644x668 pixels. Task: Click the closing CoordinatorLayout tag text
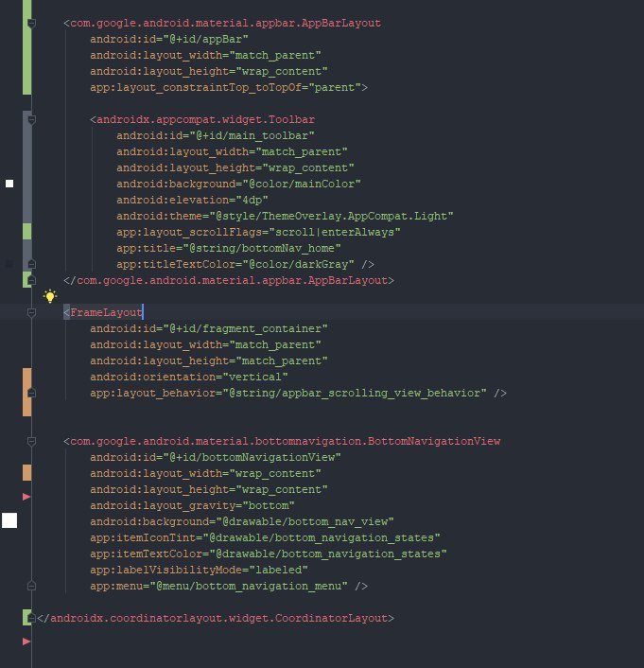click(x=216, y=618)
